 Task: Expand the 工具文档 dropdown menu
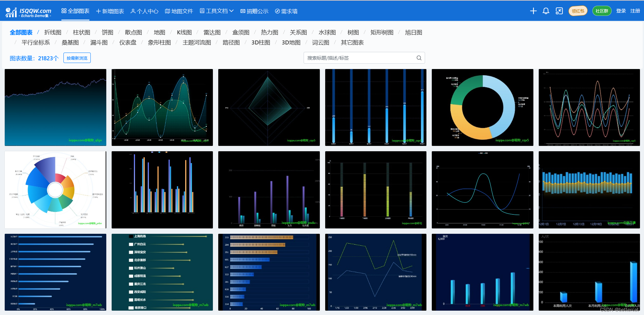pos(232,11)
